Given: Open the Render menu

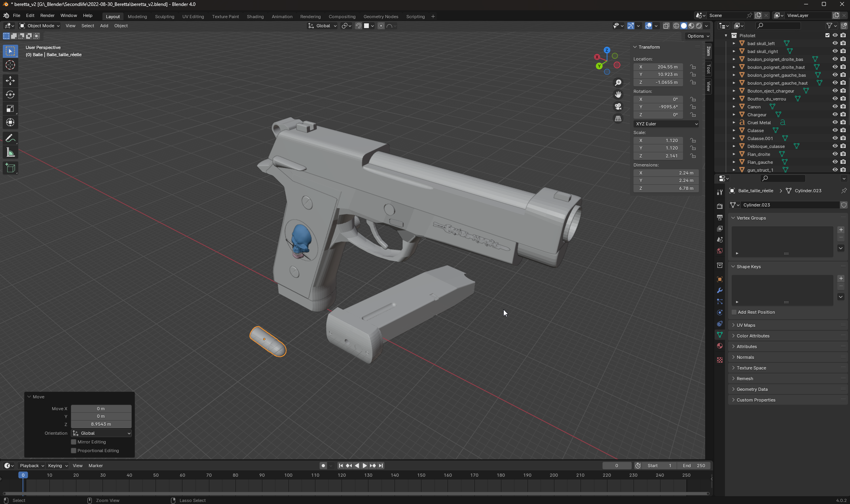Looking at the screenshot, I should tap(47, 15).
